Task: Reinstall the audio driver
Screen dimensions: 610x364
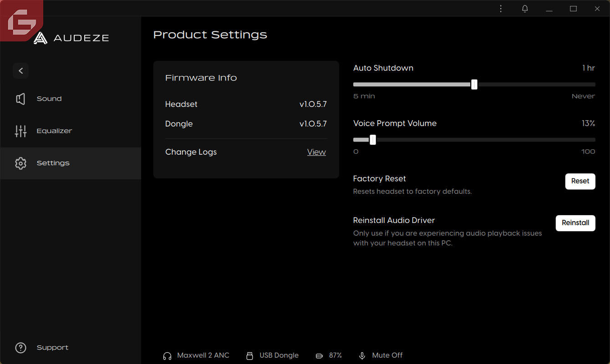Action: [575, 223]
